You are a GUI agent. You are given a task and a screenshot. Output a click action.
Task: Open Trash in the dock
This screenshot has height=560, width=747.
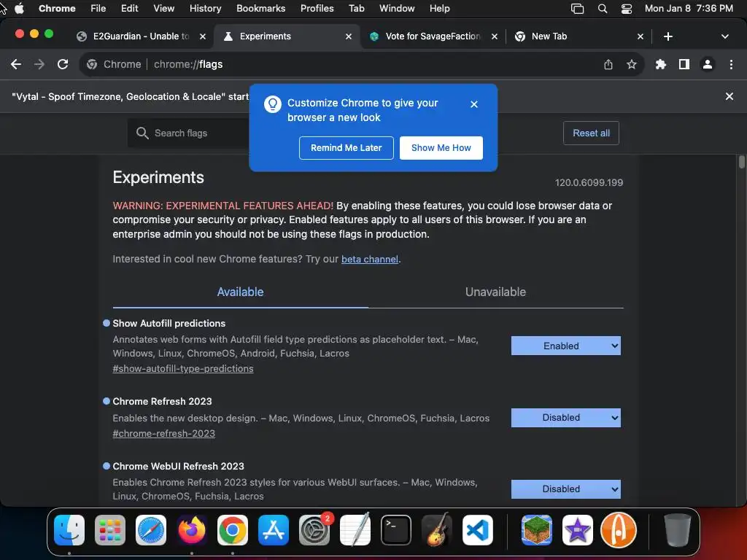(x=677, y=530)
